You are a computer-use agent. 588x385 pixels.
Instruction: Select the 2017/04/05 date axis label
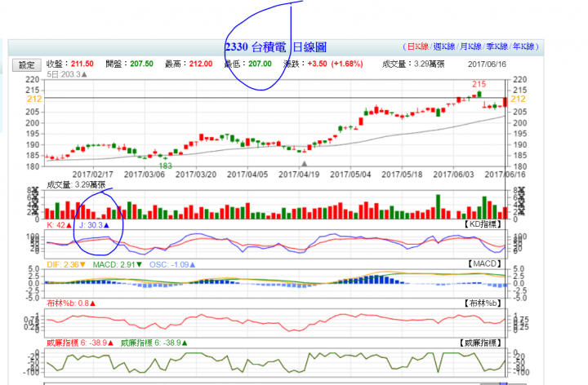click(x=247, y=175)
